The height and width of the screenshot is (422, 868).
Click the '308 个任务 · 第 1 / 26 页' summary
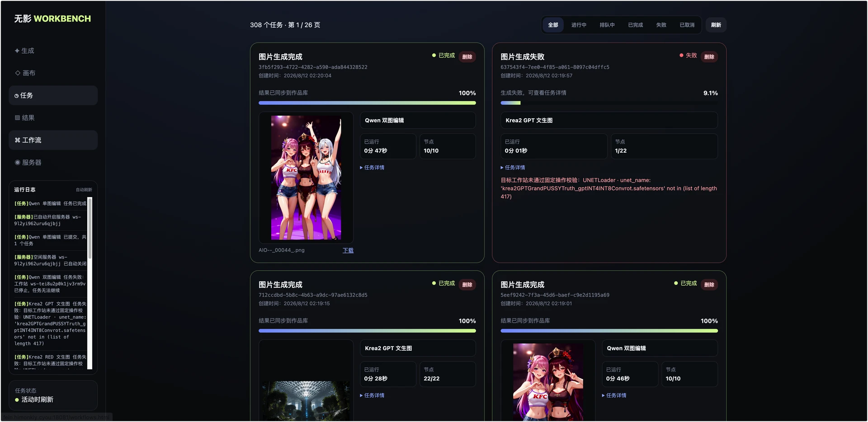coord(285,25)
